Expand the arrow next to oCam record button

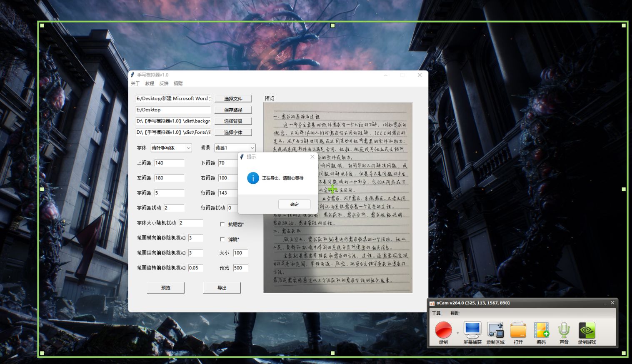click(x=457, y=333)
